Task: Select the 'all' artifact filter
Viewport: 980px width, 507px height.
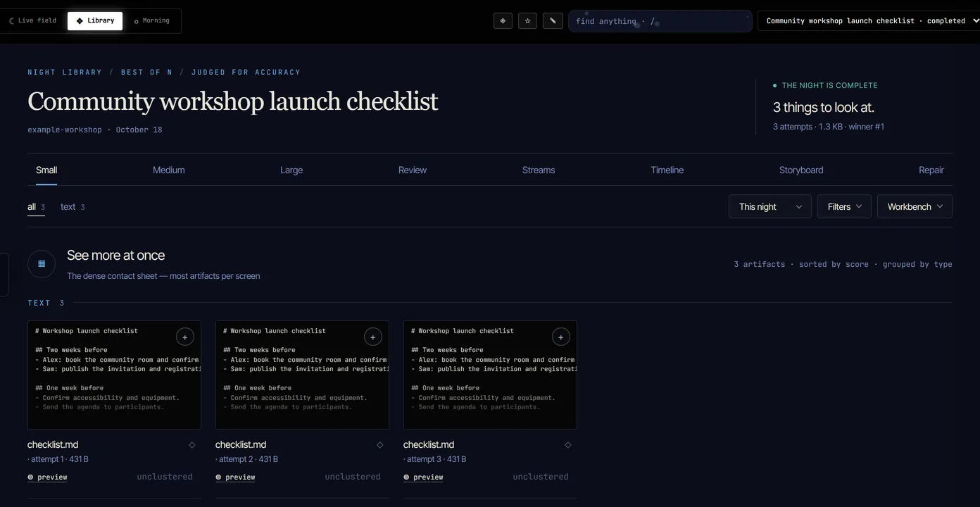Action: tap(36, 207)
